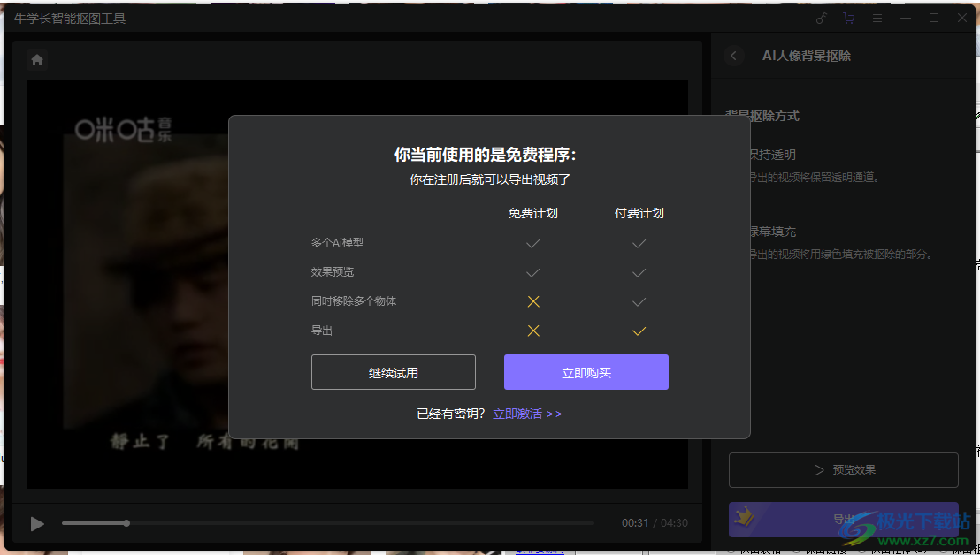
Task: Select the 免费计划 column header
Action: [x=532, y=213]
